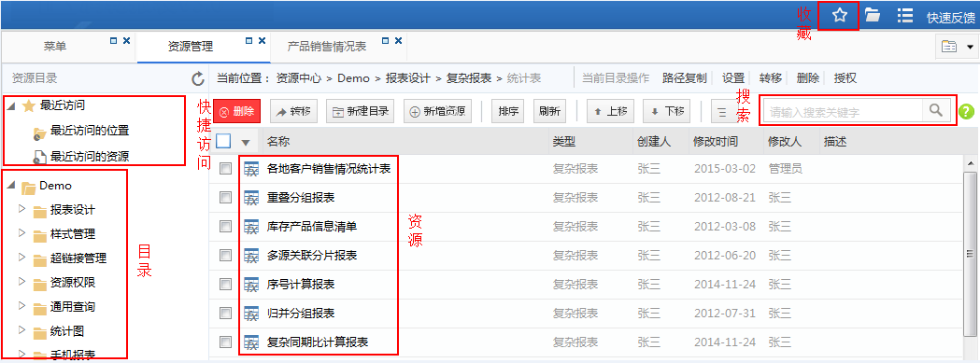Switch to the 资源管理 tab
The height and width of the screenshot is (363, 980).
click(191, 47)
